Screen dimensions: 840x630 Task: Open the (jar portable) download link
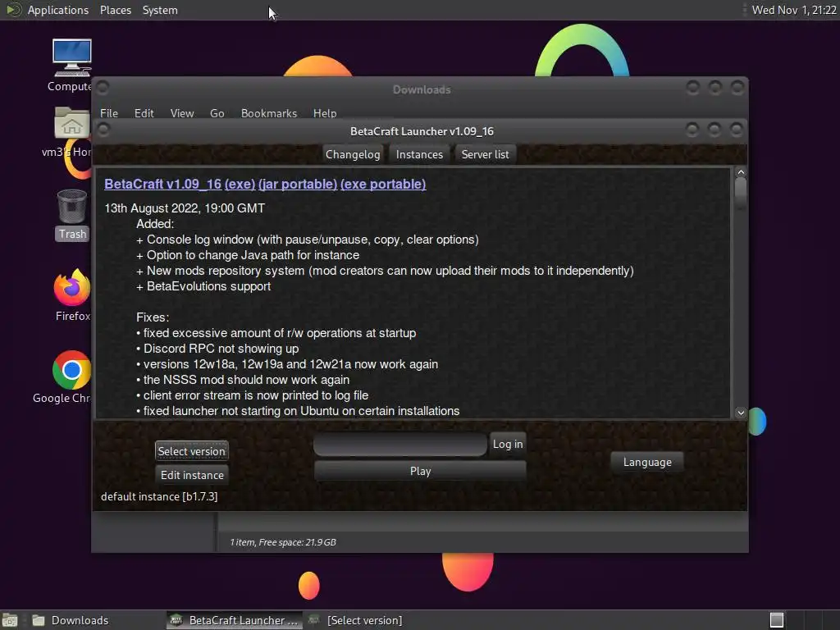click(298, 184)
